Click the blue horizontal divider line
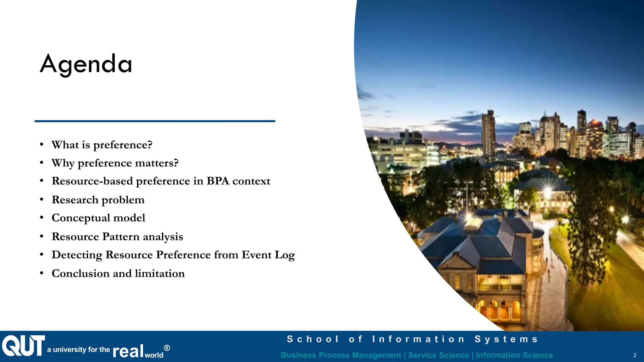The image size is (644, 362). point(155,121)
